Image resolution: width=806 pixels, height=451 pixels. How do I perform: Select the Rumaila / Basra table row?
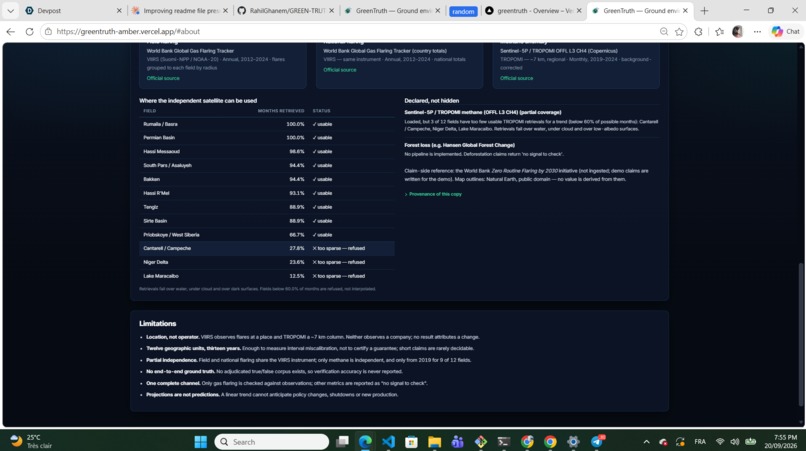point(267,124)
